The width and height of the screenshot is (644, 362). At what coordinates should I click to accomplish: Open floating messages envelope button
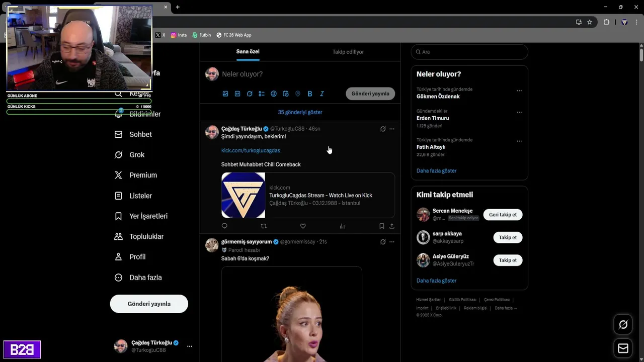(623, 348)
